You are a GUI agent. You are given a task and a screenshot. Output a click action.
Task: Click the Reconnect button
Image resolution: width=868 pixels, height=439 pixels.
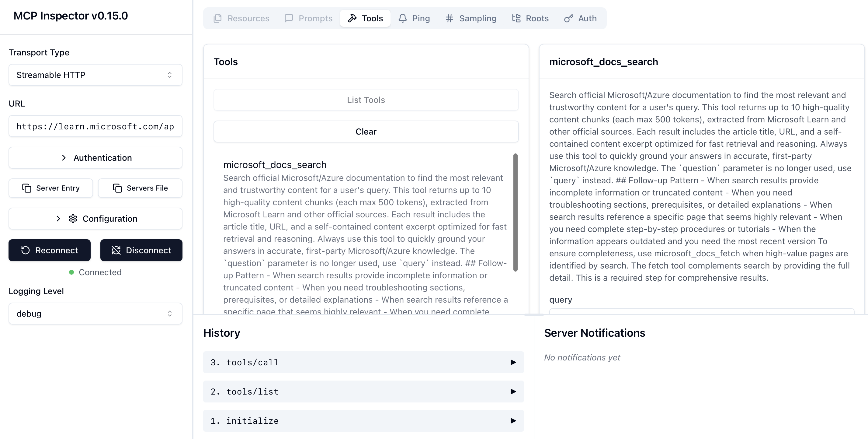(49, 250)
